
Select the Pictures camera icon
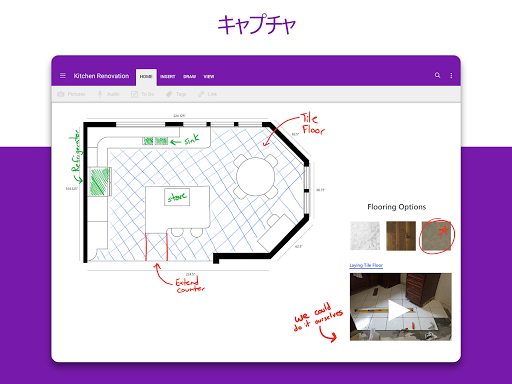pyautogui.click(x=61, y=94)
